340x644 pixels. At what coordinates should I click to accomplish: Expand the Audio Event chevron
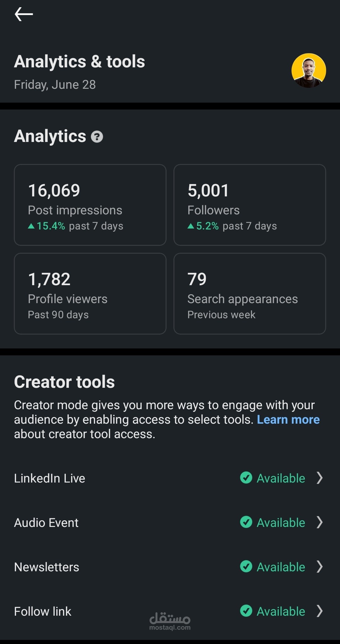[x=320, y=522]
